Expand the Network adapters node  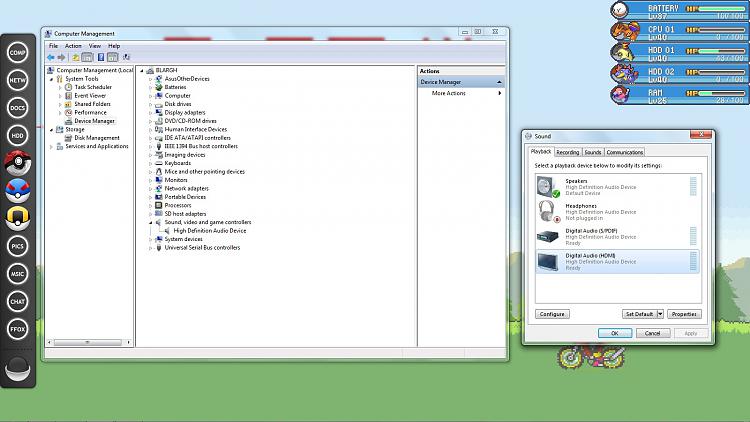pos(151,189)
